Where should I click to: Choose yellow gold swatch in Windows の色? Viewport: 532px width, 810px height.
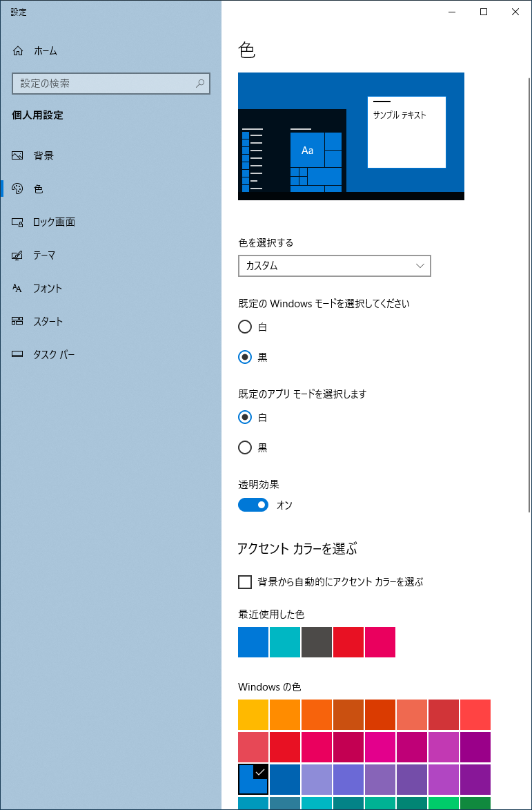tap(253, 715)
